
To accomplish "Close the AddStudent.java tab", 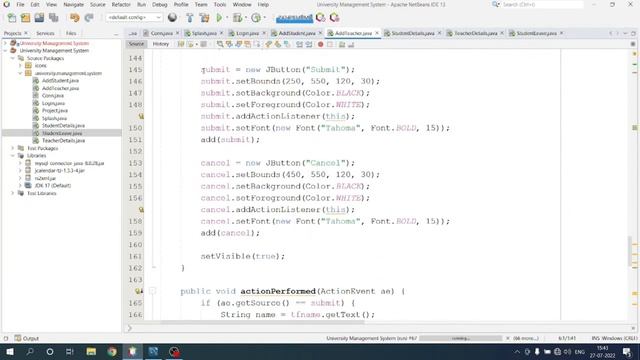I will [x=320, y=33].
